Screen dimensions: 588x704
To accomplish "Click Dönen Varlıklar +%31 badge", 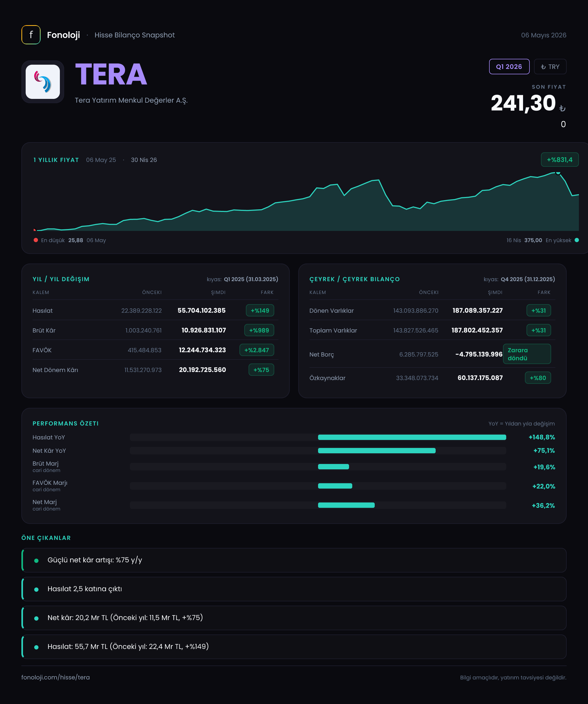I will 539,310.
